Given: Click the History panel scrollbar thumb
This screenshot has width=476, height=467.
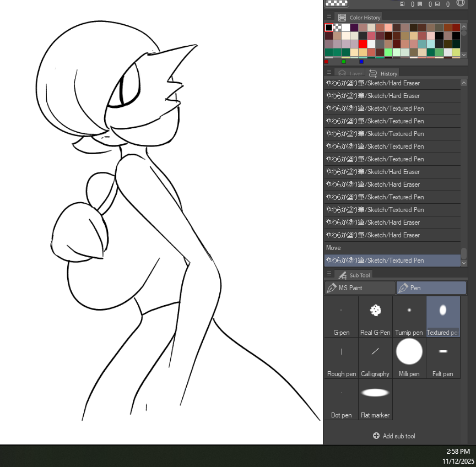Looking at the screenshot, I should [463, 253].
